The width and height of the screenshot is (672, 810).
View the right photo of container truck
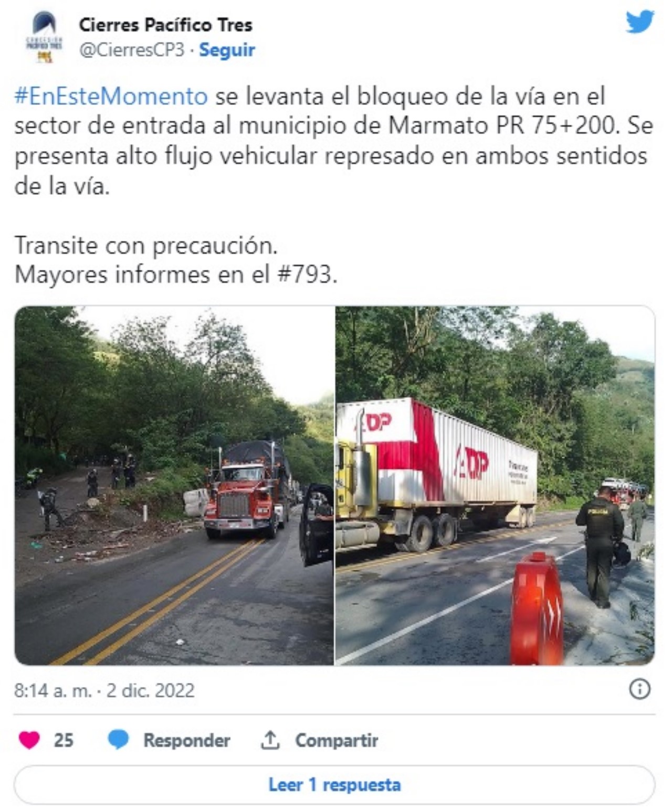[495, 486]
